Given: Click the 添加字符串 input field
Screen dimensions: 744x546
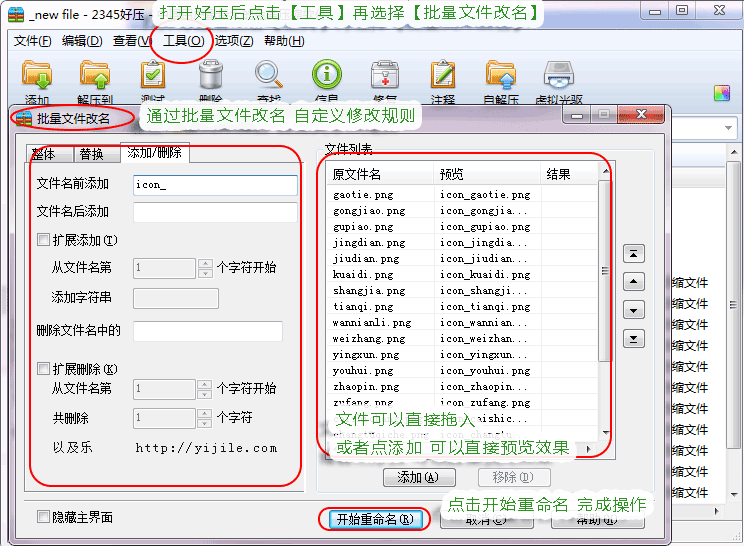Looking at the screenshot, I should coord(176,298).
